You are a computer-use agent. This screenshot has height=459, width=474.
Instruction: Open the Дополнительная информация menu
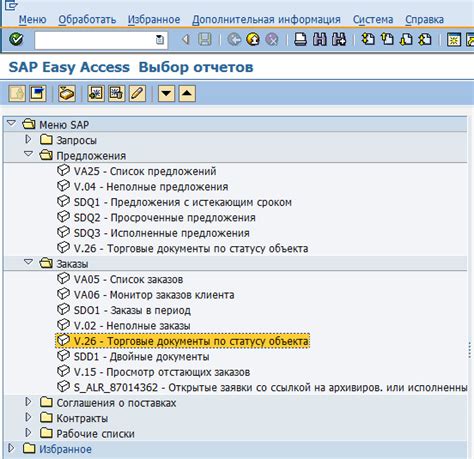266,19
